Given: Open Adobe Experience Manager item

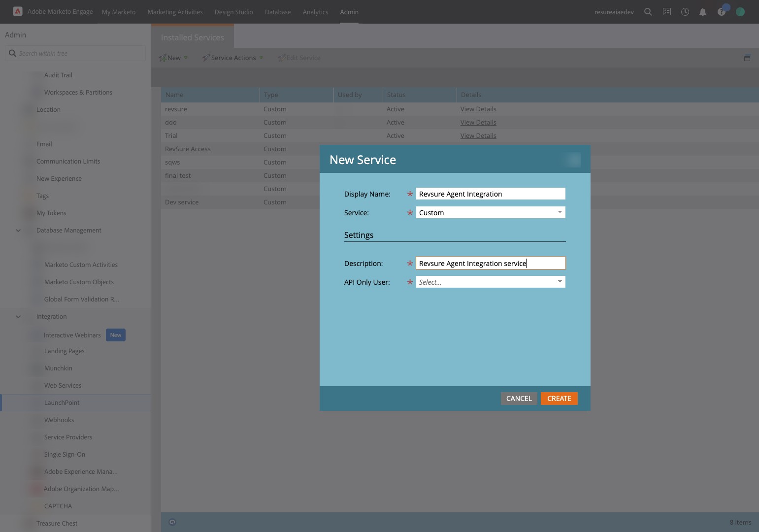Looking at the screenshot, I should click(x=81, y=471).
